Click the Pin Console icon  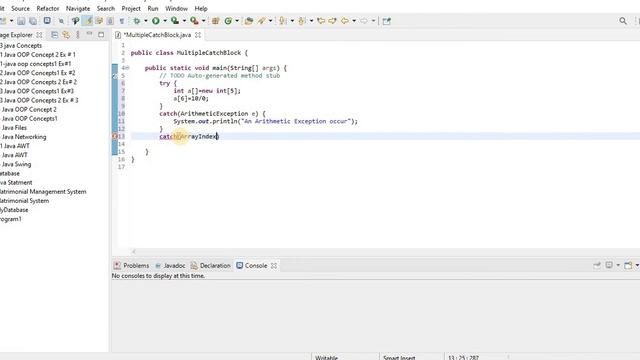(x=597, y=265)
